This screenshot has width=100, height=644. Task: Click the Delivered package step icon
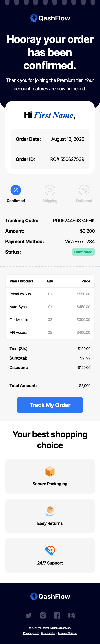[x=84, y=190]
